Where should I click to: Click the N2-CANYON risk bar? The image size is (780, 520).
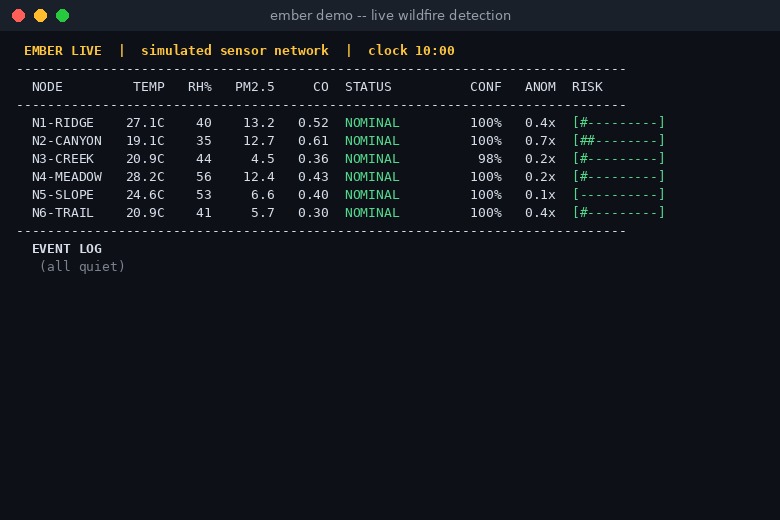pyautogui.click(x=618, y=141)
